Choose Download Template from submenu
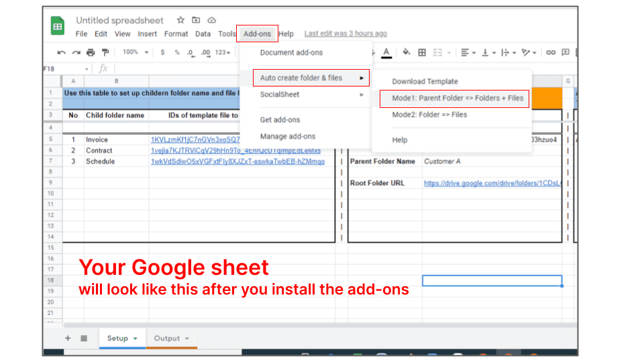 pos(425,82)
